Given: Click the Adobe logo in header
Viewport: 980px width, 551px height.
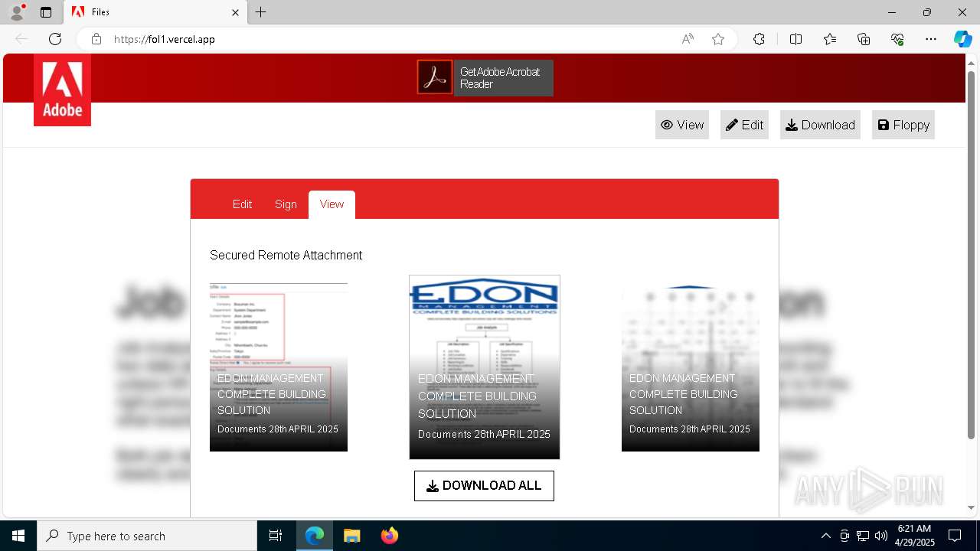Looking at the screenshot, I should pyautogui.click(x=62, y=90).
